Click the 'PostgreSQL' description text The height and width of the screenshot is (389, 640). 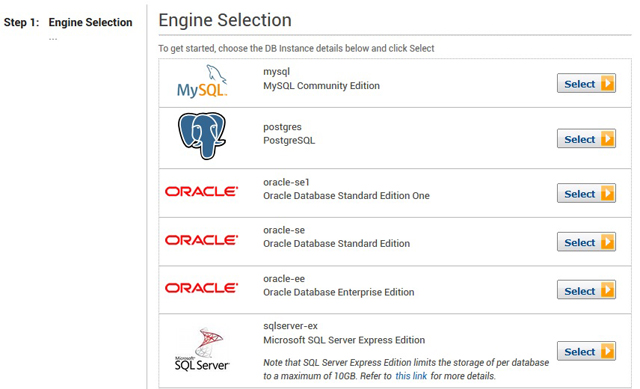point(289,140)
